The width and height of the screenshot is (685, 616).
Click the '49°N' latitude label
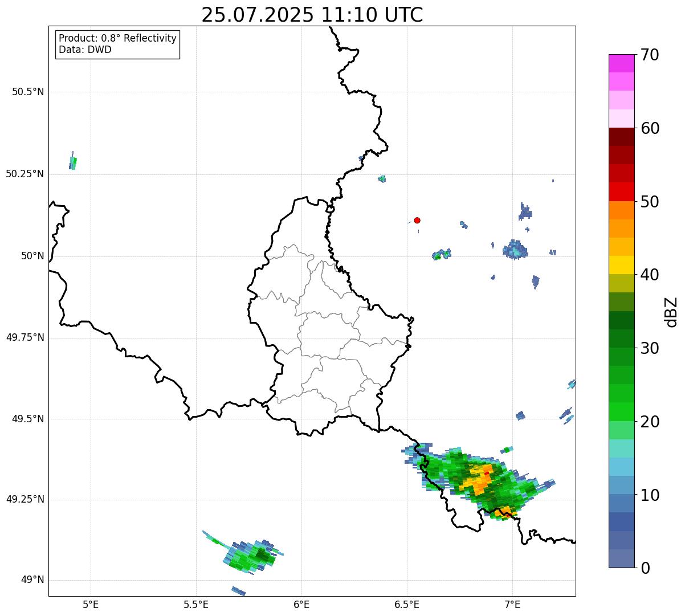(x=32, y=580)
